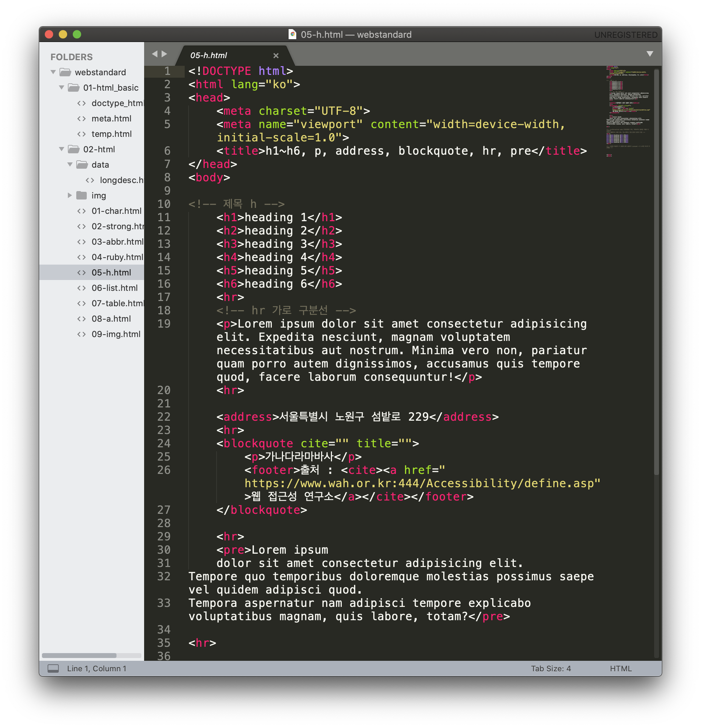Click the img folder icon
Viewport: 701px width, 728px height.
coord(81,195)
